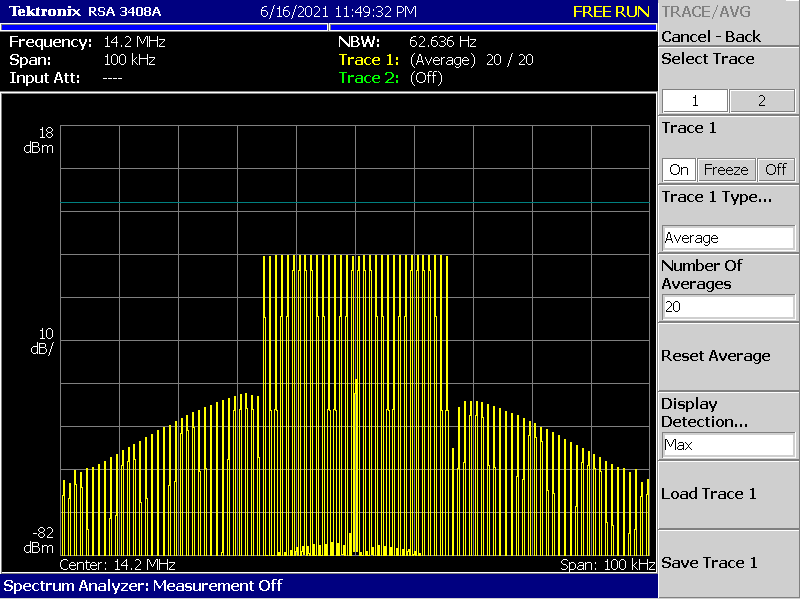Viewport: 800px width, 600px height.
Task: Click the Number Of Averages field
Action: [x=728, y=307]
